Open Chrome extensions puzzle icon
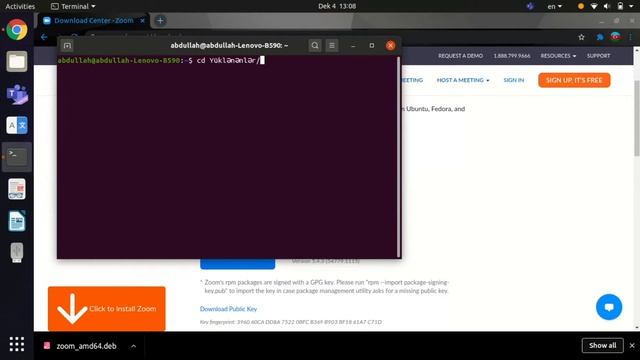Image resolution: width=640 pixels, height=360 pixels. [x=600, y=37]
